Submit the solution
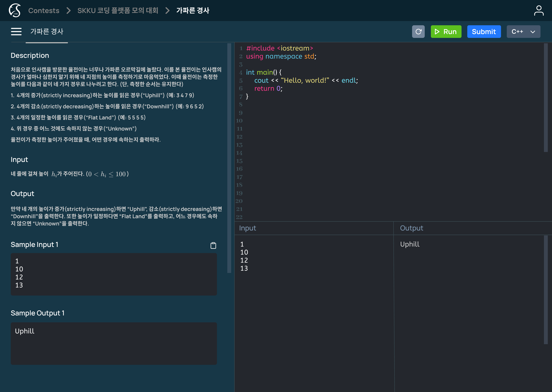This screenshot has width=552, height=392. coord(484,31)
